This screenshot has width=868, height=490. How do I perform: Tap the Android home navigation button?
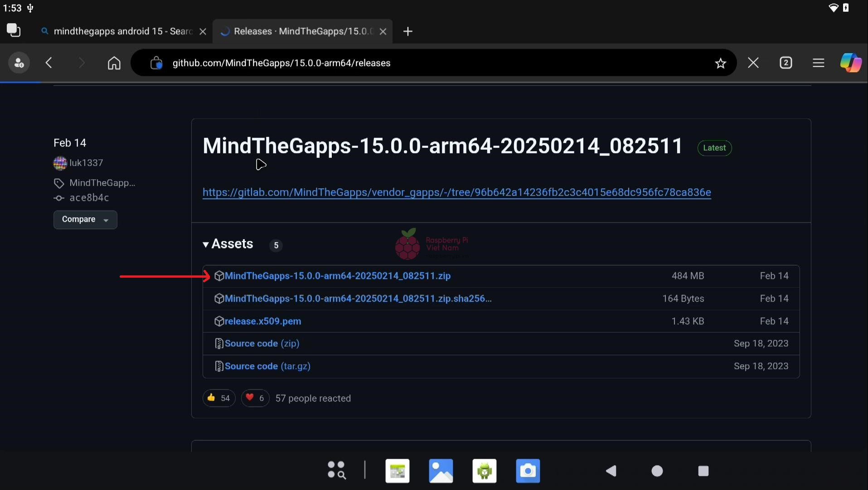pos(657,471)
